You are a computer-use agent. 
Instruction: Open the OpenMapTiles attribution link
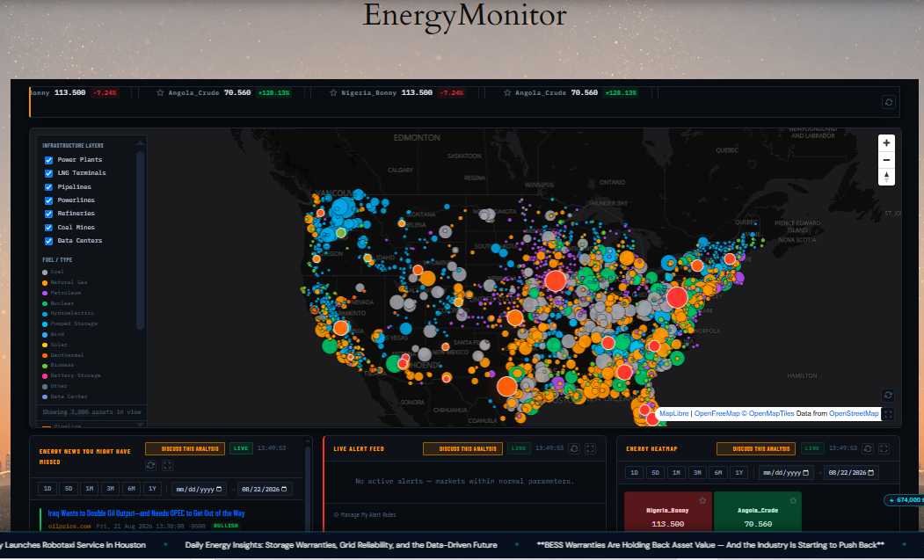tap(768, 414)
